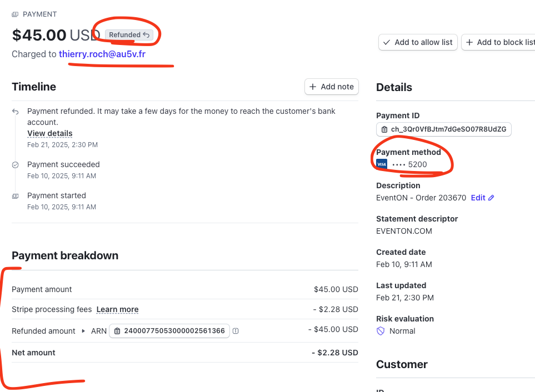The height and width of the screenshot is (392, 535).
Task: Click the refund arrow icon in Refunded badge
Action: click(146, 35)
